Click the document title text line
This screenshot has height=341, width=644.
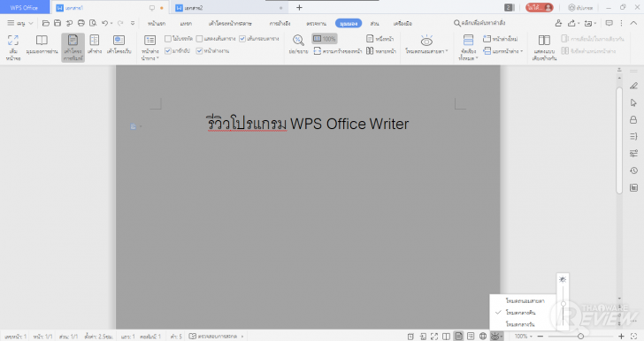307,124
